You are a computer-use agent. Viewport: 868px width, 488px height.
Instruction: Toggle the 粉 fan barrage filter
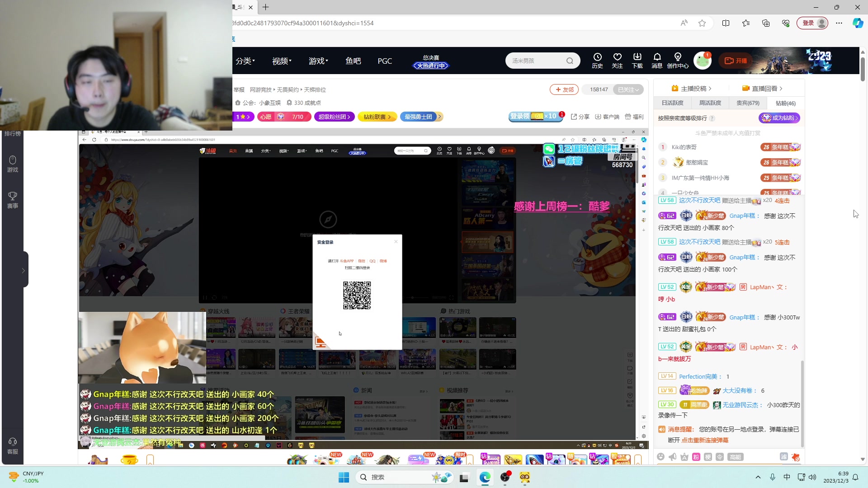coord(696,457)
